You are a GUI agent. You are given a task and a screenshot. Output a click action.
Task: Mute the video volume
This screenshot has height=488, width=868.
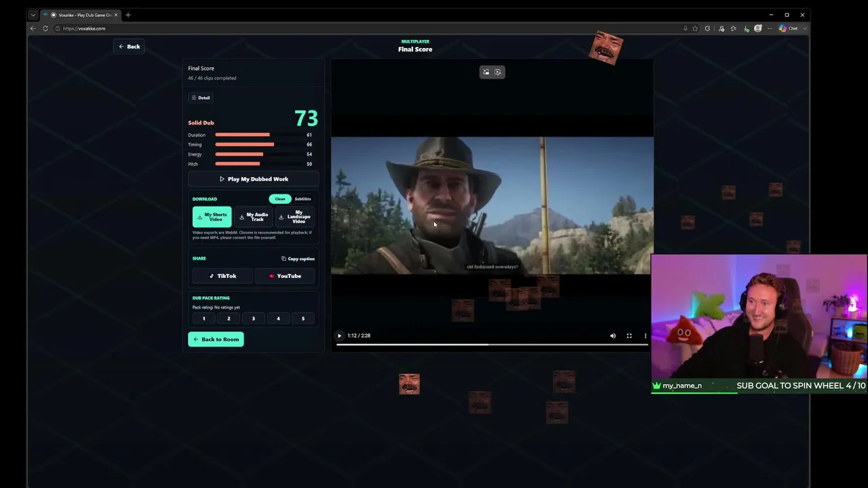(613, 335)
